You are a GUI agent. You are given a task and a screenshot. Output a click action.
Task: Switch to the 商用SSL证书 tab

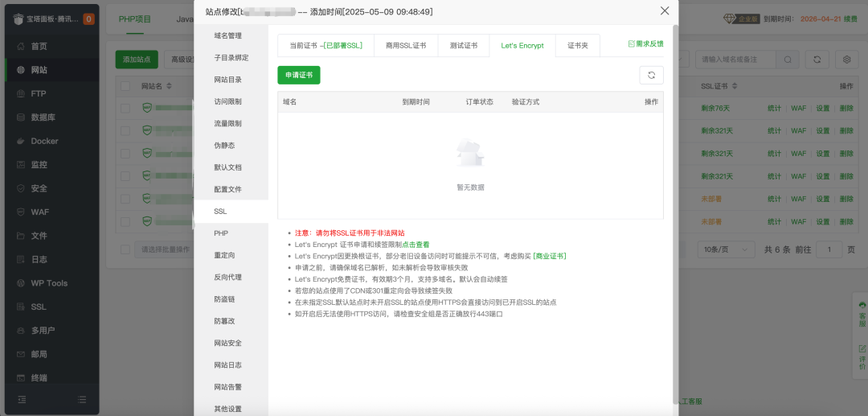pyautogui.click(x=405, y=46)
